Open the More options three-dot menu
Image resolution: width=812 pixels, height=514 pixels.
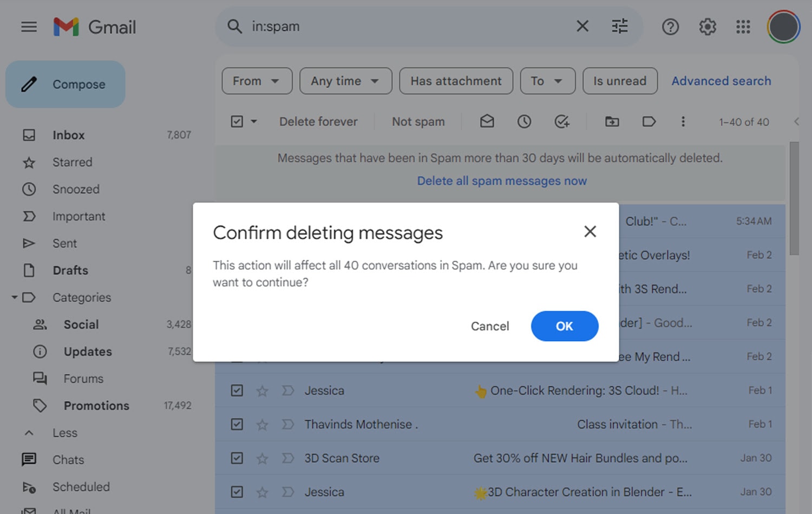[683, 121]
